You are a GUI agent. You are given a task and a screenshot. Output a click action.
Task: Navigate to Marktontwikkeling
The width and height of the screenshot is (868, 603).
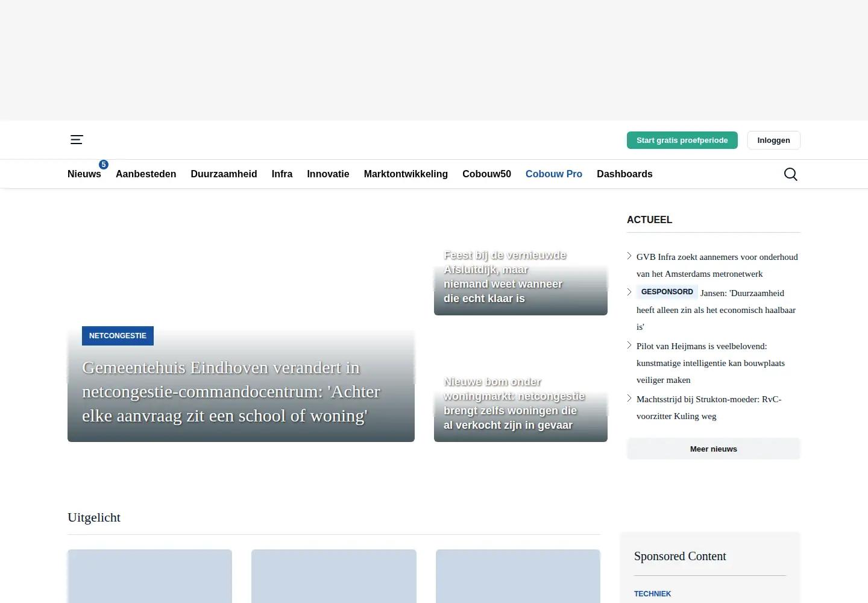coord(406,174)
